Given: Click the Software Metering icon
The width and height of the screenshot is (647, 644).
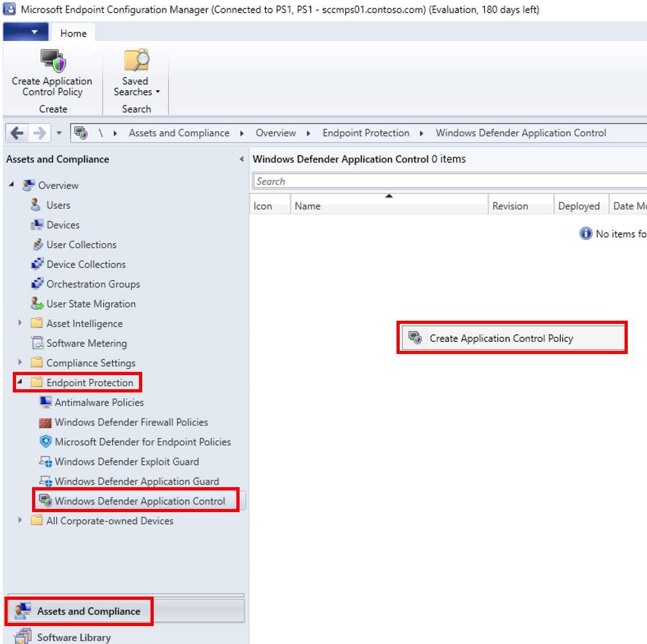Looking at the screenshot, I should (38, 342).
